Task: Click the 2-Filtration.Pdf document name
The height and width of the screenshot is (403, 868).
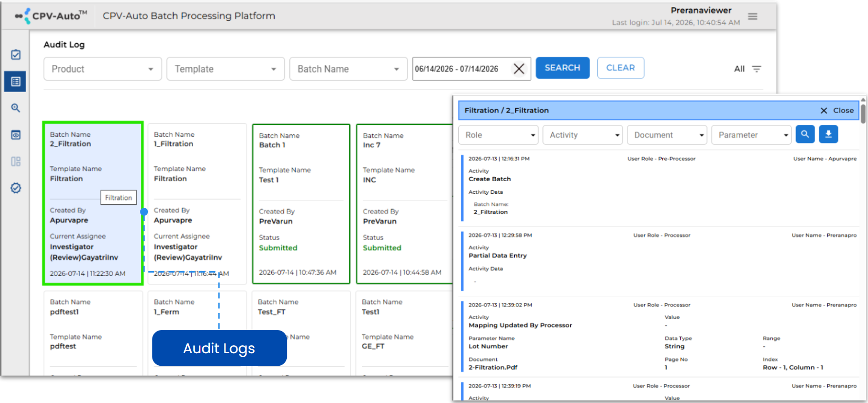Action: [493, 368]
